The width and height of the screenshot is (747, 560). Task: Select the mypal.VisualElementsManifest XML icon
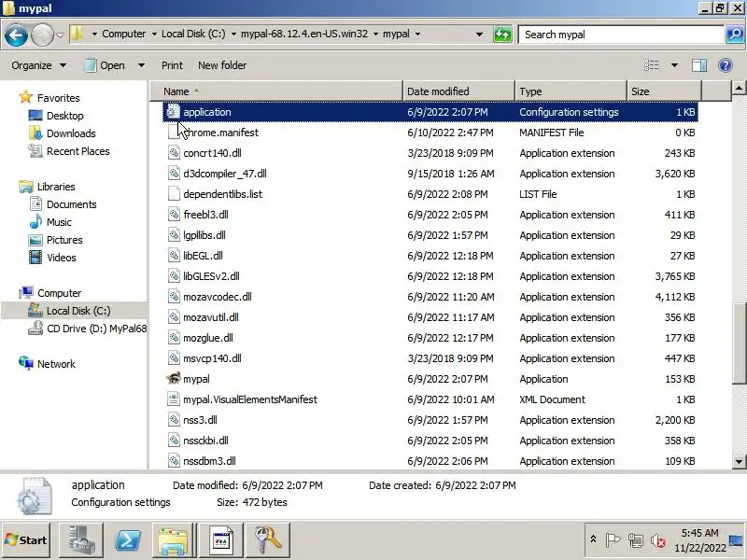[x=174, y=399]
